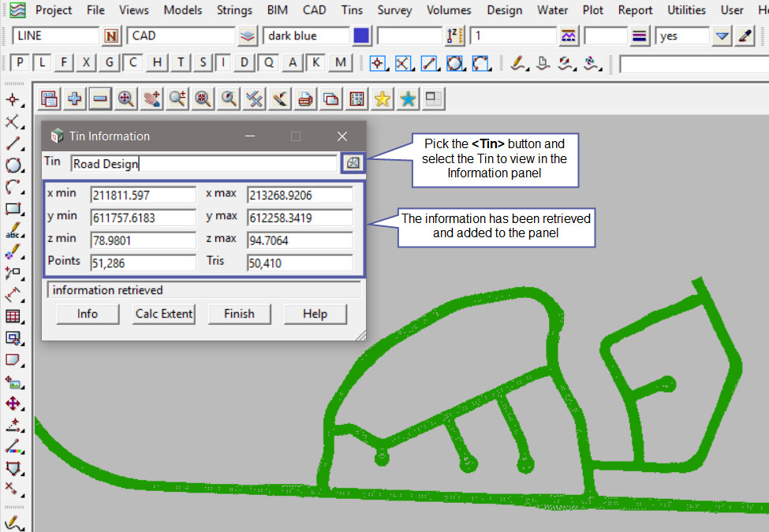The height and width of the screenshot is (532, 769).
Task: Select the circle tool in left toolbar
Action: point(13,166)
